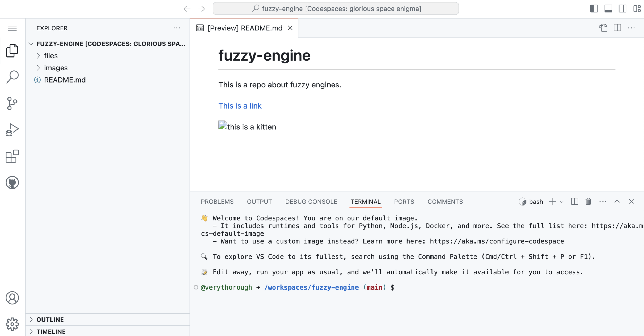644x336 pixels.
Task: Click the 'This is a link' hyperlink
Action: [240, 106]
